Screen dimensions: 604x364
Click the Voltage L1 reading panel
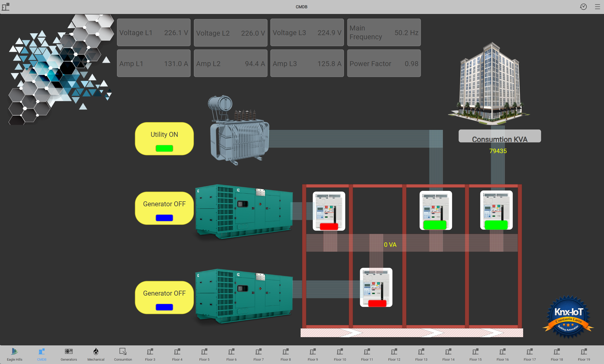tap(154, 33)
